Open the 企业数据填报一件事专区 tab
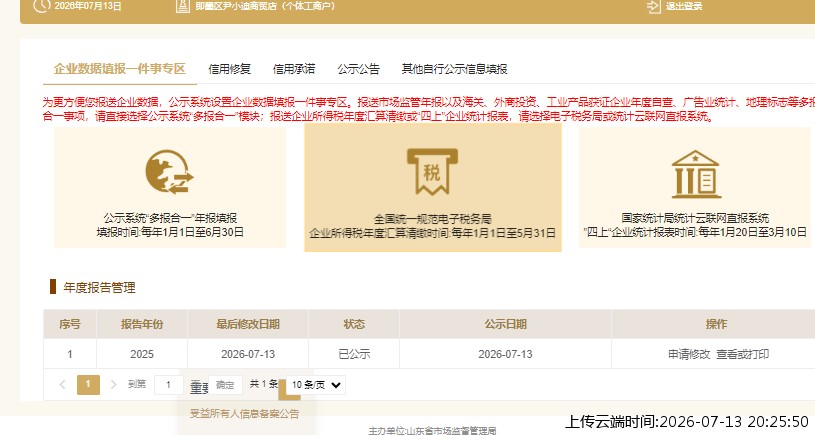This screenshot has width=815, height=435. pyautogui.click(x=120, y=69)
